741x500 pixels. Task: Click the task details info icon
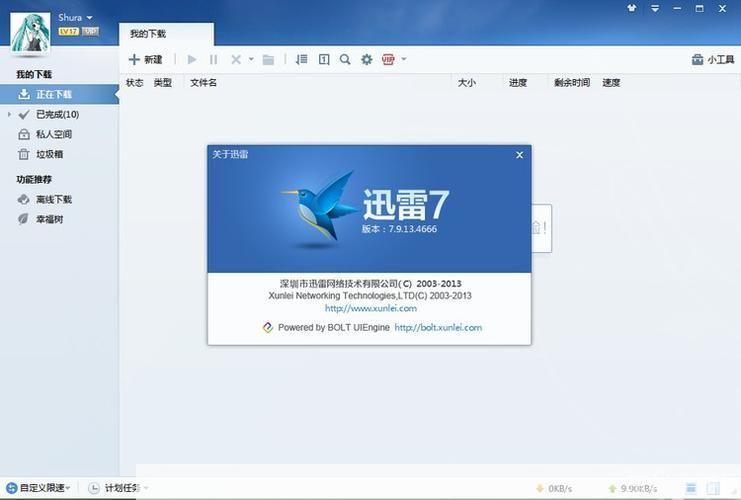[324, 60]
